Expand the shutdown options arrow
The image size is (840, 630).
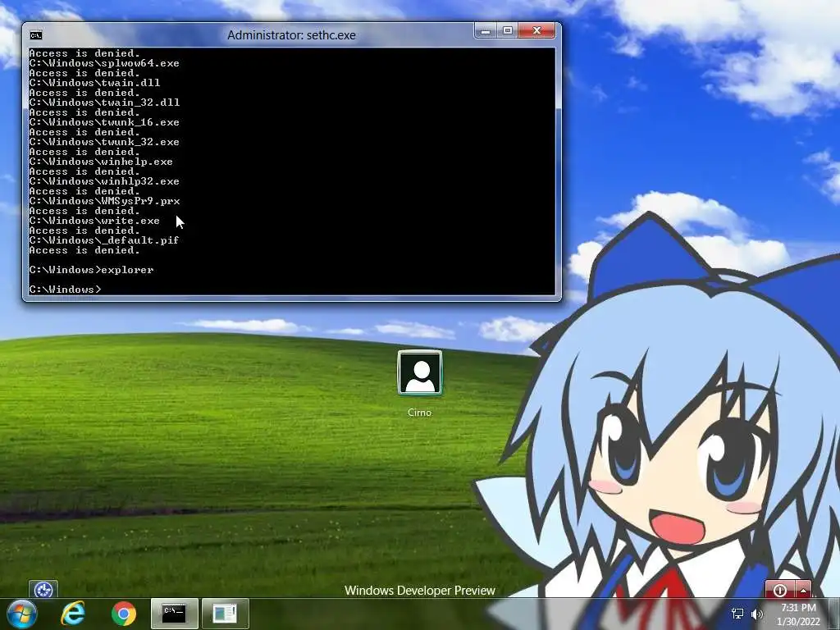click(803, 590)
